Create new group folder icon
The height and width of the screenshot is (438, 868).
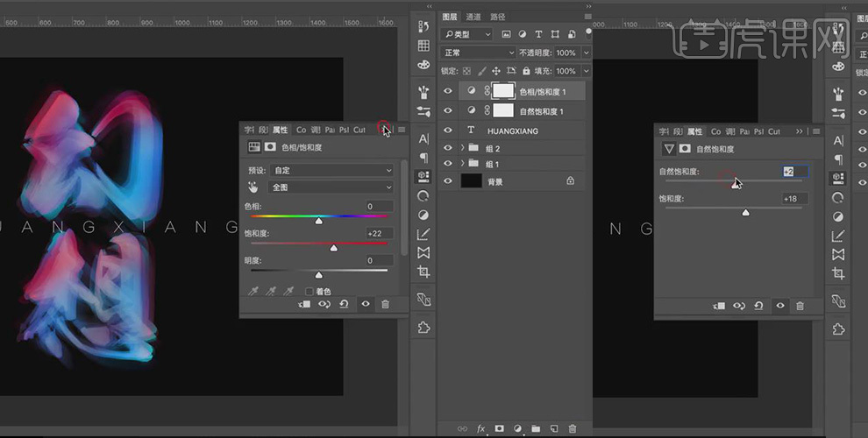(536, 428)
